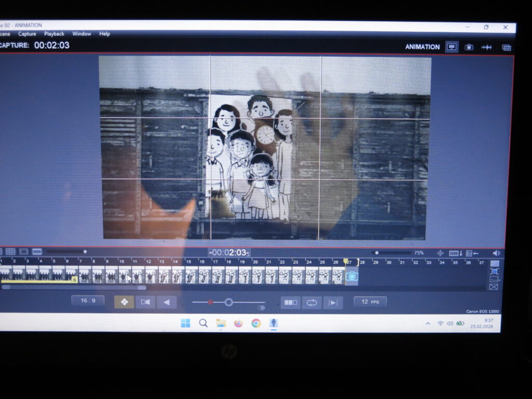532x399 pixels.
Task: Click the crosshair icon beside 75% zoom
Action: (440, 253)
